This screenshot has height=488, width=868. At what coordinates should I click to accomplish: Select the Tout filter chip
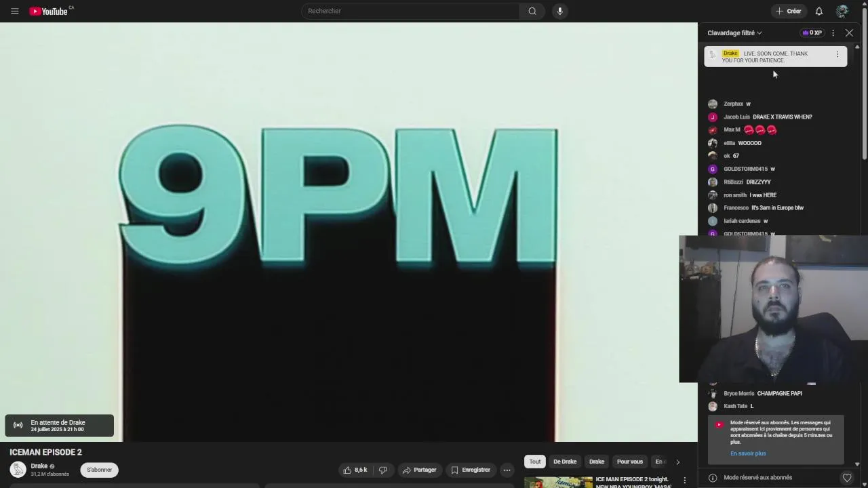click(x=535, y=462)
